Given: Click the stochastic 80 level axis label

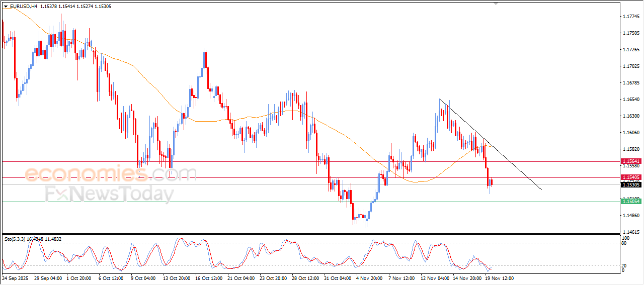Looking at the screenshot, I should [624, 243].
